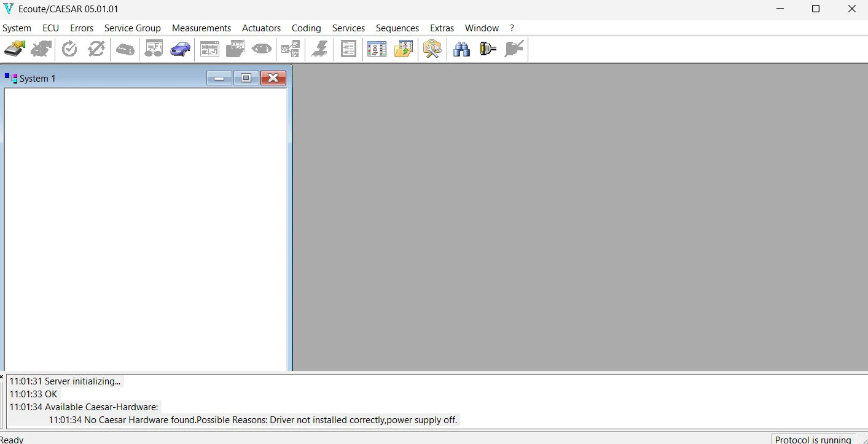Minimize the System 1 child window
The height and width of the screenshot is (444, 868).
pyautogui.click(x=219, y=78)
